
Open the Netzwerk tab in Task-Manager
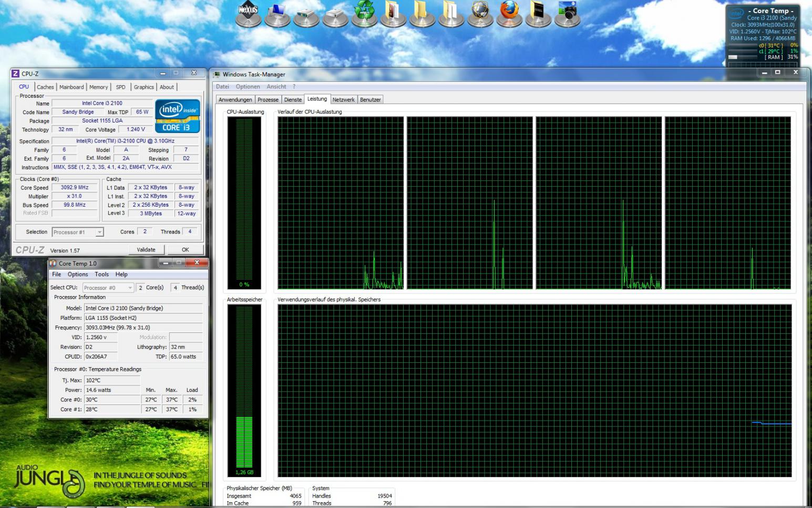[344, 99]
